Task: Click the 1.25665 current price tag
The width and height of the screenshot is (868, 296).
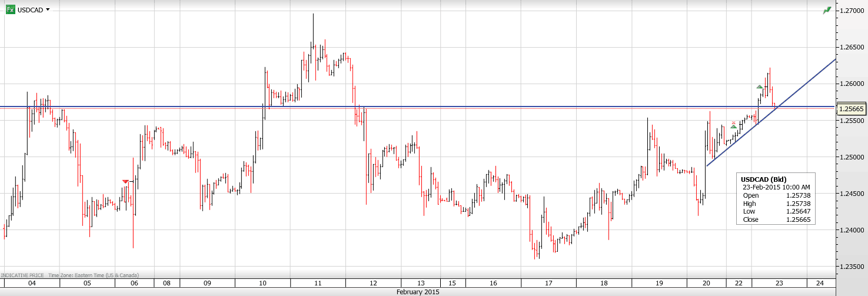Action: [852, 109]
